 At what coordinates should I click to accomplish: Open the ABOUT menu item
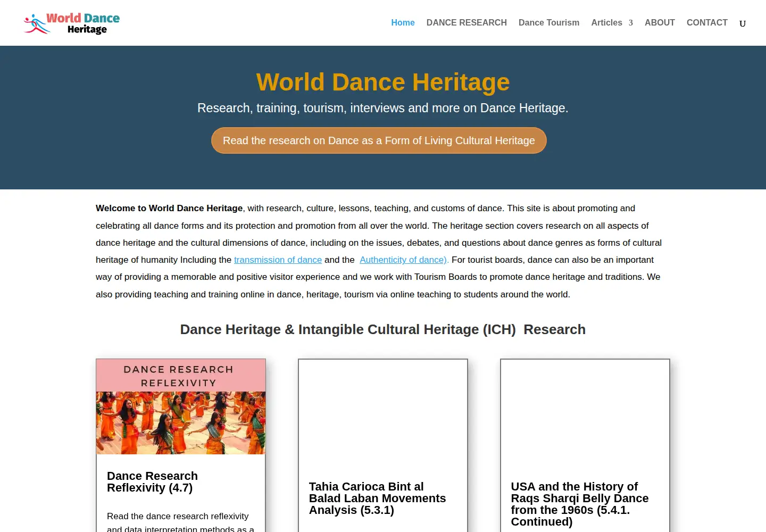[x=660, y=23]
